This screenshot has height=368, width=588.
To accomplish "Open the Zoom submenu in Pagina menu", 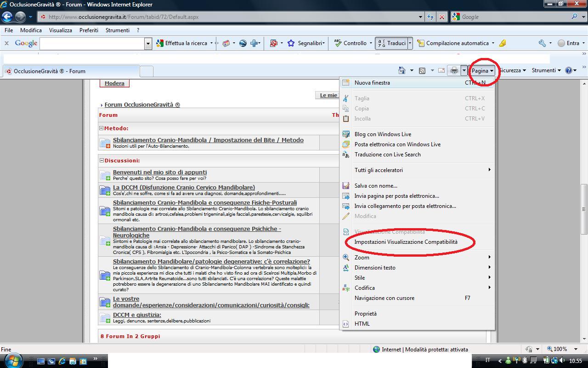I will click(417, 258).
